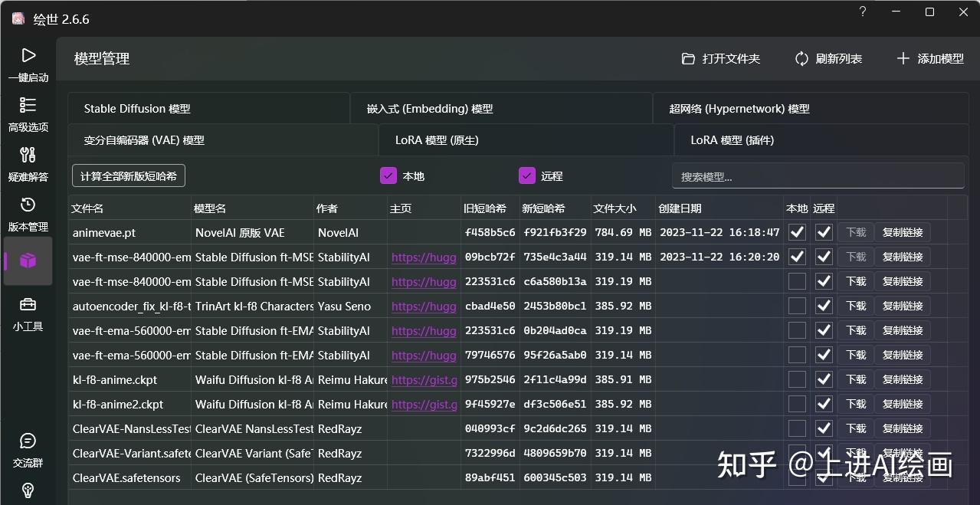Image resolution: width=980 pixels, height=505 pixels.
Task: Open the homepage link for kl-f8-anime.ckpt
Action: (423, 379)
